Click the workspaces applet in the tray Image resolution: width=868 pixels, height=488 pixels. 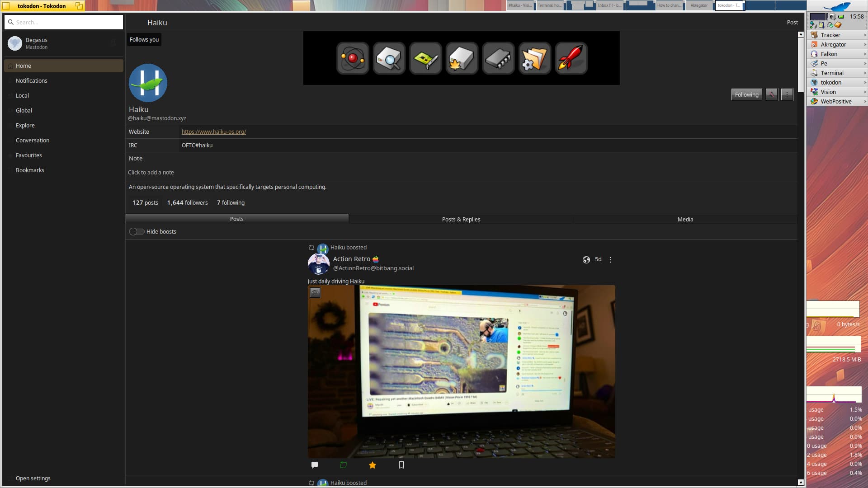coord(818,17)
